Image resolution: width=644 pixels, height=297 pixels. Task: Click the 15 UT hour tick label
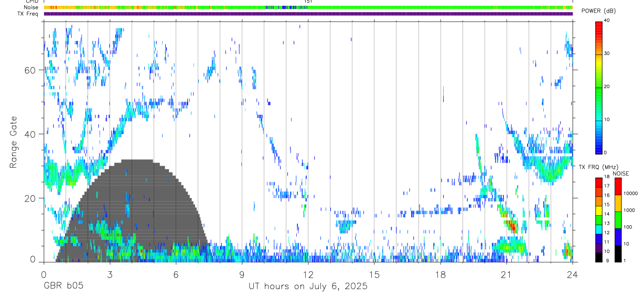click(x=374, y=274)
